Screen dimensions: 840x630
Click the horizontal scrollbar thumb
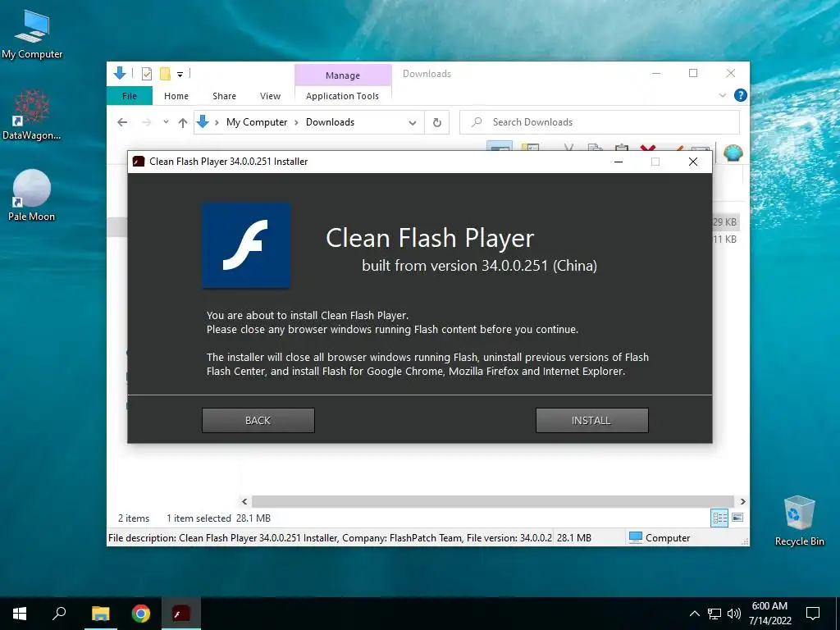(x=492, y=501)
